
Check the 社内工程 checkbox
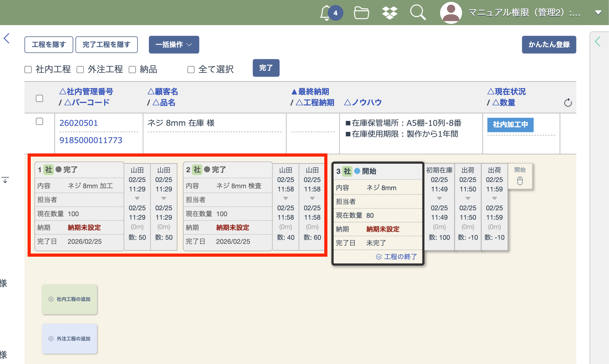tap(28, 69)
